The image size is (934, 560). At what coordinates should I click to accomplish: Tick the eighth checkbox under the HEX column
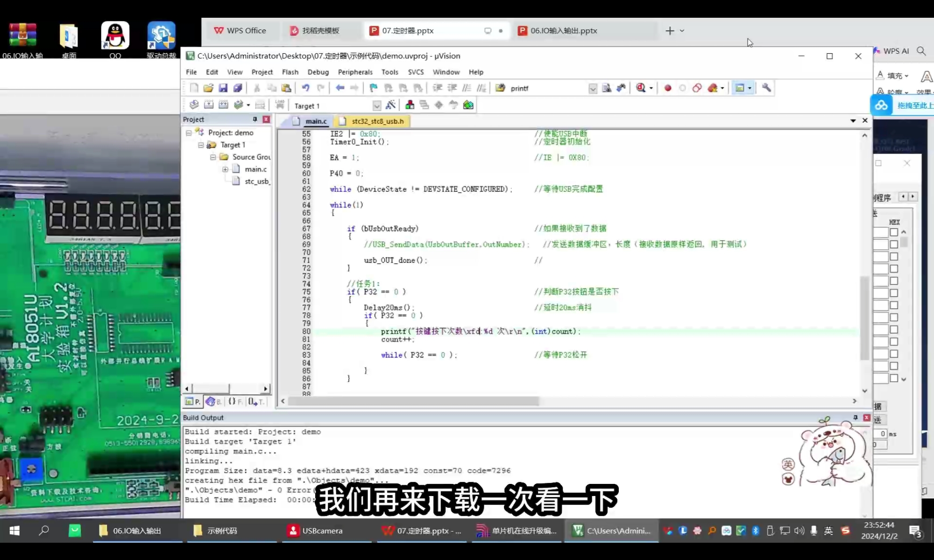click(x=894, y=317)
